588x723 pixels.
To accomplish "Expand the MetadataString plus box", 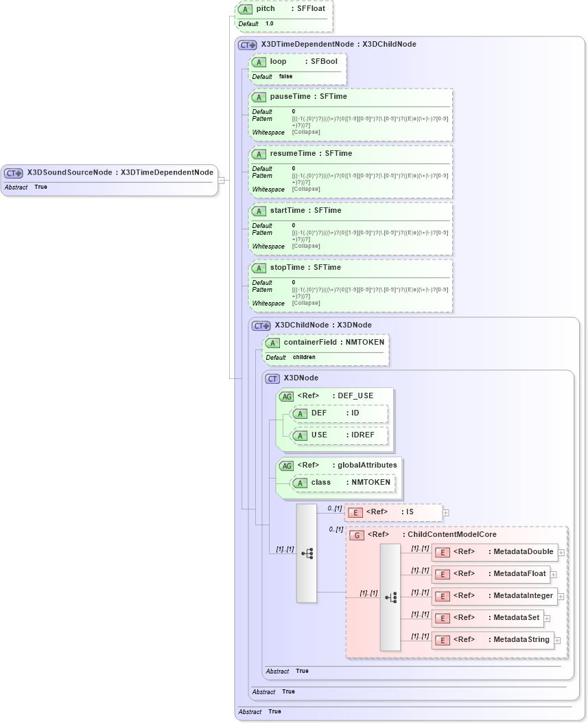I will point(557,641).
